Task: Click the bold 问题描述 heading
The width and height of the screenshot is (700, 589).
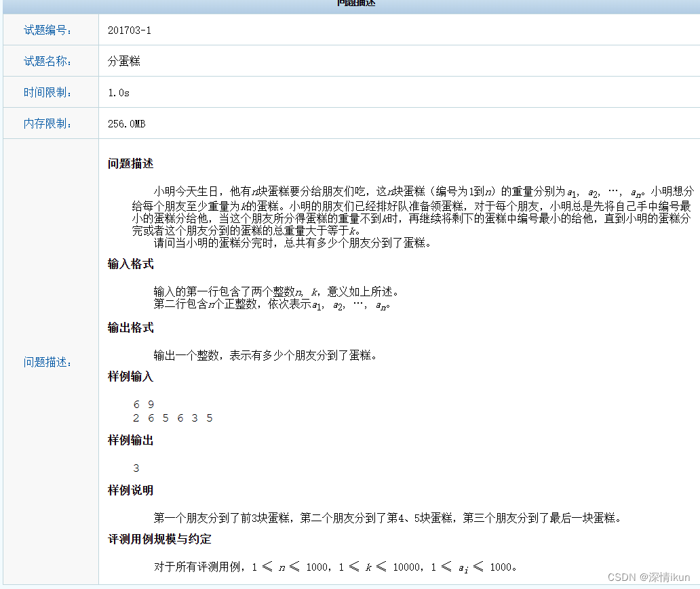Action: click(x=130, y=164)
